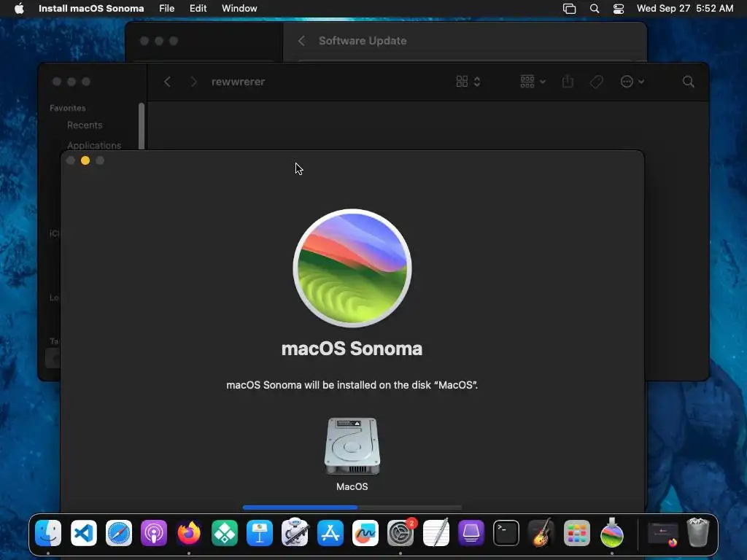Select the MacOS disk icon

(x=352, y=446)
